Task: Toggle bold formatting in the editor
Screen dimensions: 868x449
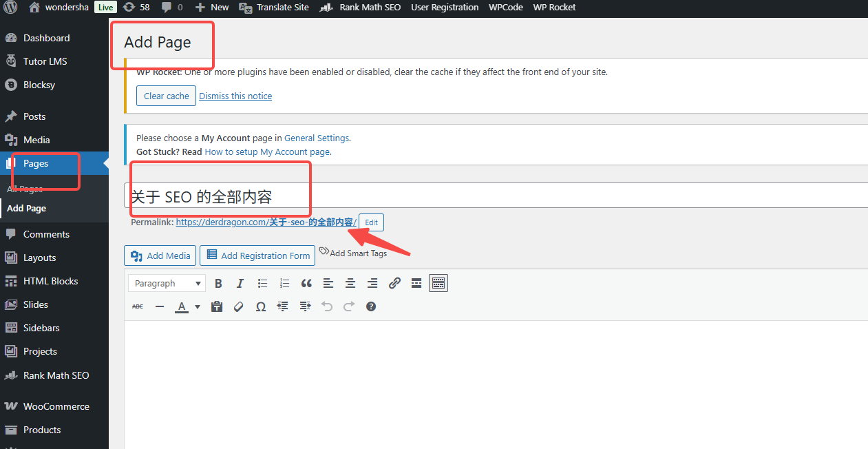Action: 218,283
